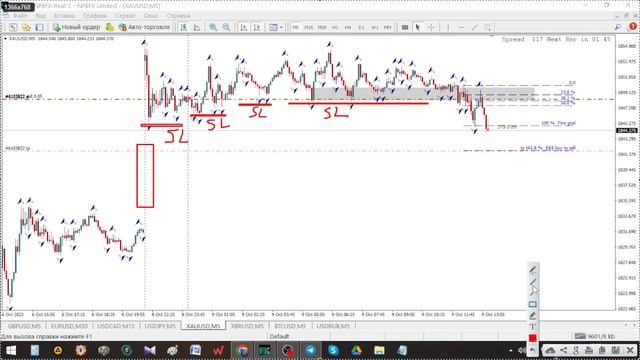Screen dimensions: 640x360
Task: Select the cursor arrow tool
Action: click(x=418, y=27)
